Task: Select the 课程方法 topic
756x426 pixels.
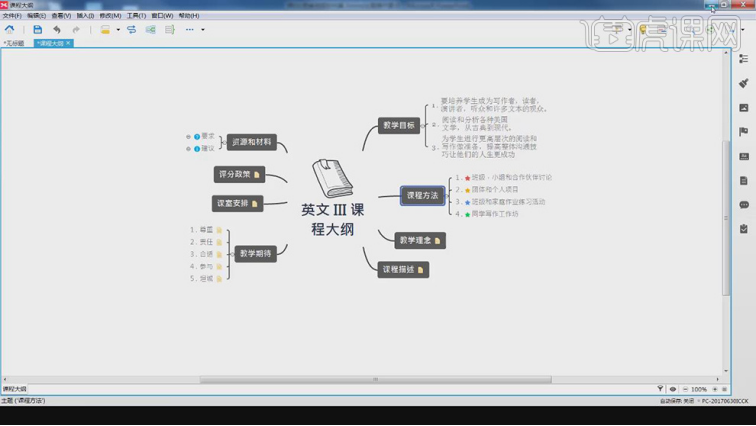Action: 422,196
